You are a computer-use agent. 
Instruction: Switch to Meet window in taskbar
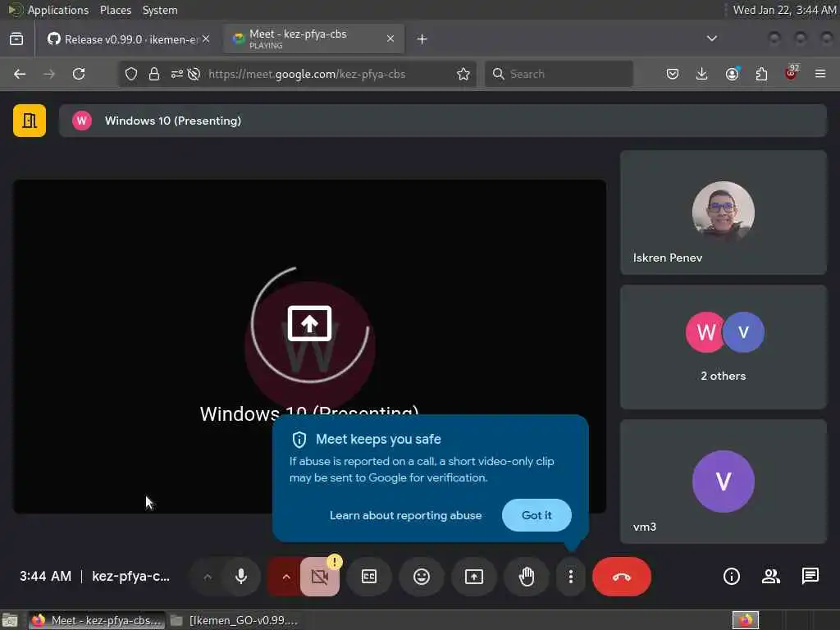(97, 620)
